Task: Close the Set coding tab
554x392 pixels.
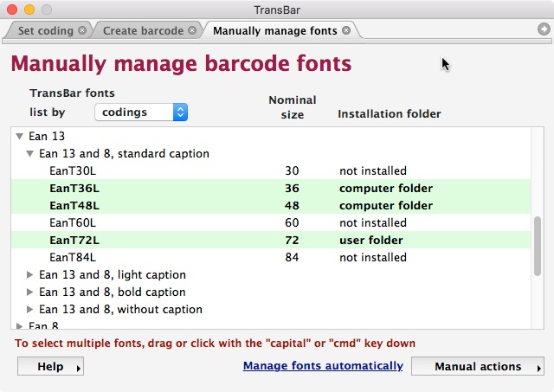Action: (x=82, y=30)
